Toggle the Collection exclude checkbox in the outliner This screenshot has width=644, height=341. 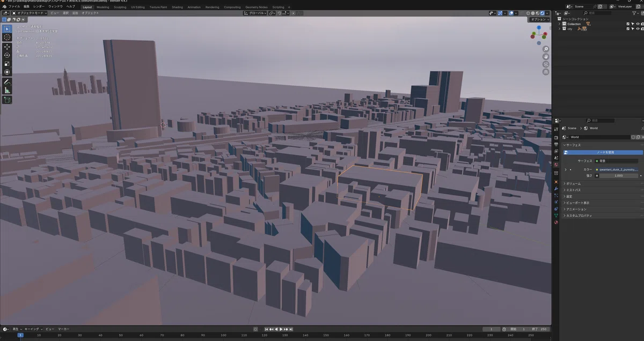[628, 24]
